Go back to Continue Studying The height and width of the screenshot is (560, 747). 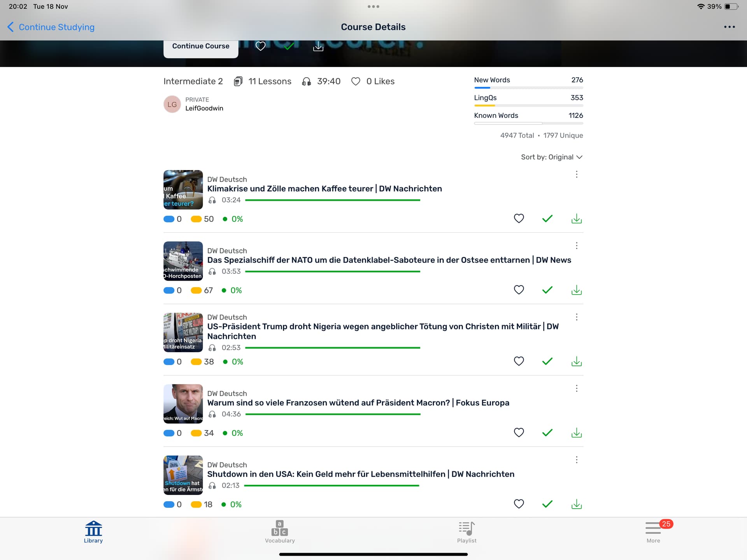(51, 27)
